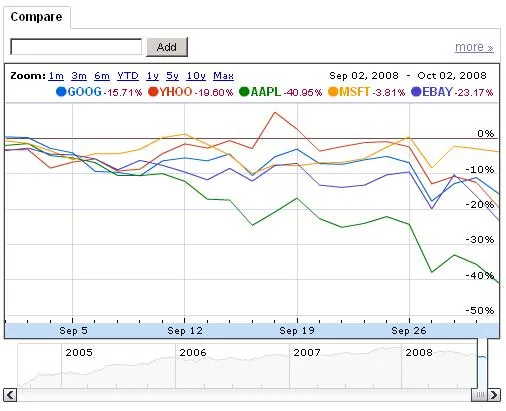506x411 pixels.
Task: Click the Sep 26 date label
Action: point(409,331)
